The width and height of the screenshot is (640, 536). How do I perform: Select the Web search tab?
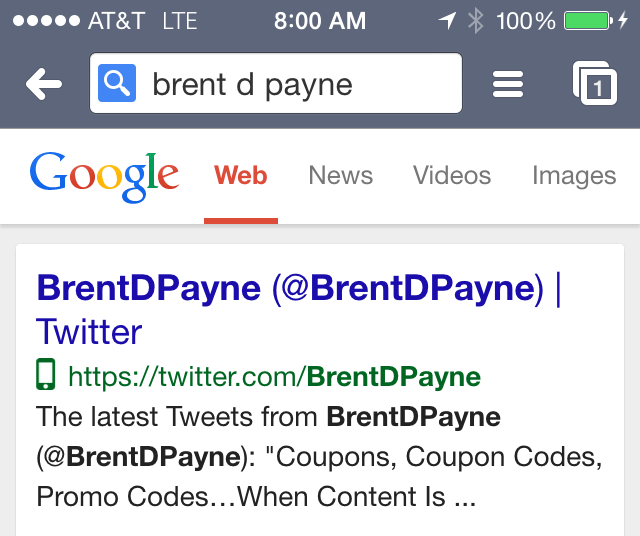click(x=241, y=176)
